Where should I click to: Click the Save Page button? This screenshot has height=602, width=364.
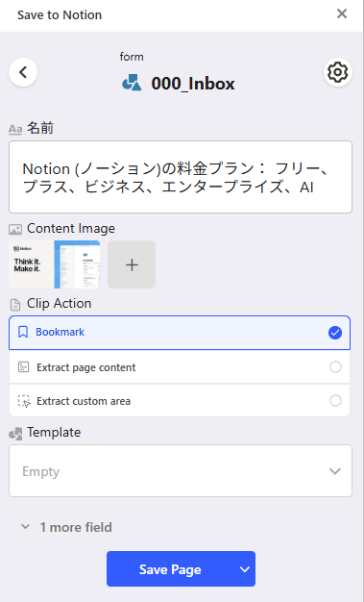click(170, 569)
